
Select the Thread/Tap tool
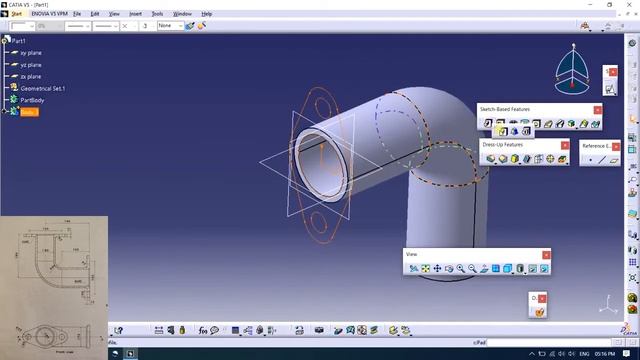550,159
